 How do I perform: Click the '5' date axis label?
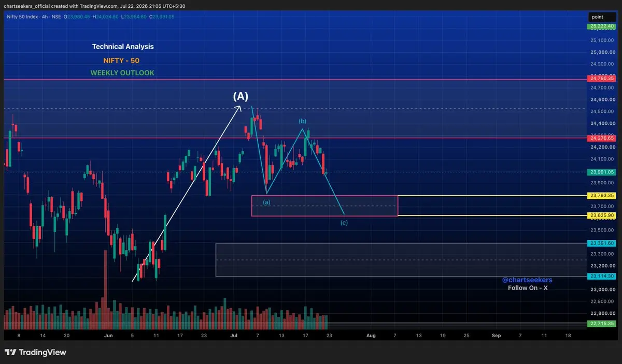[132, 336]
